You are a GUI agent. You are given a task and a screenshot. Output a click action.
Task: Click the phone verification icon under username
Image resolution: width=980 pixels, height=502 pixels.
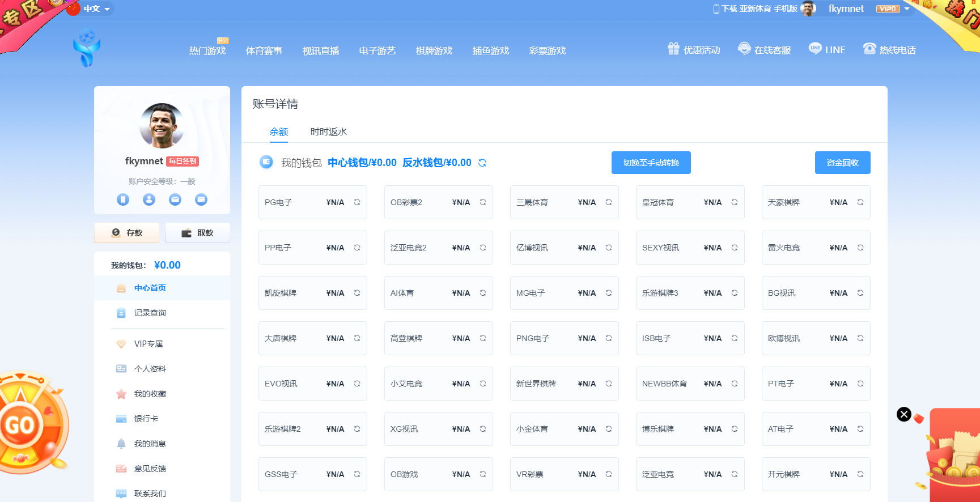(123, 199)
